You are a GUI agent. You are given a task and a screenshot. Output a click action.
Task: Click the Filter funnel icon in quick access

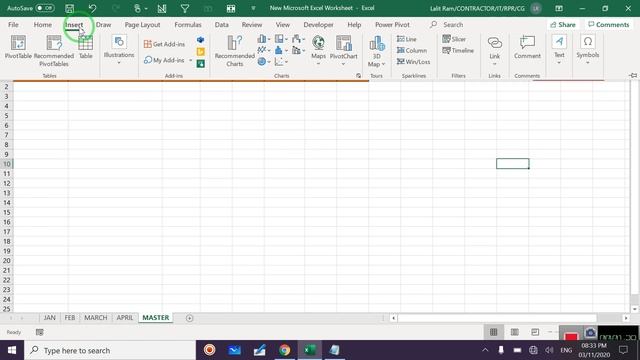(x=185, y=8)
